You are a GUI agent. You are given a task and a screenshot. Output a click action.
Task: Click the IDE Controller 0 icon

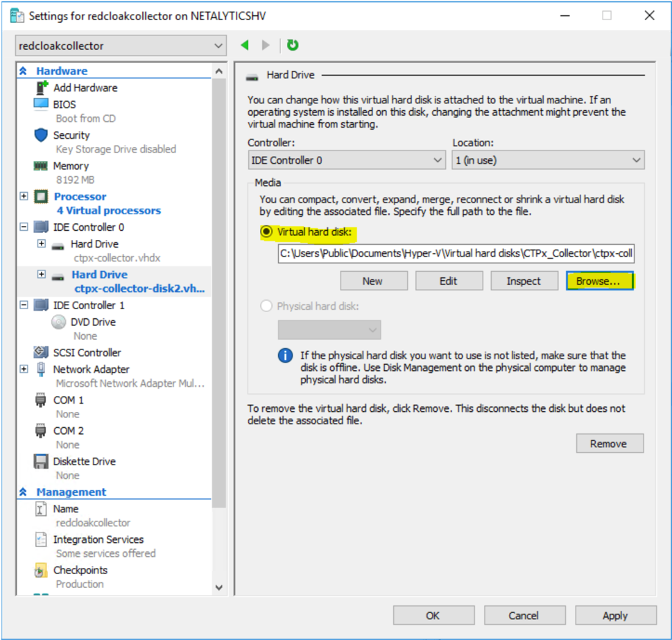click(x=41, y=227)
